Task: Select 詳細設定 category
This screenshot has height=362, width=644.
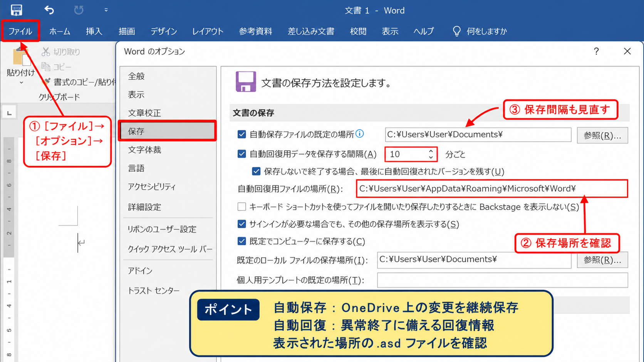Action: (x=168, y=207)
